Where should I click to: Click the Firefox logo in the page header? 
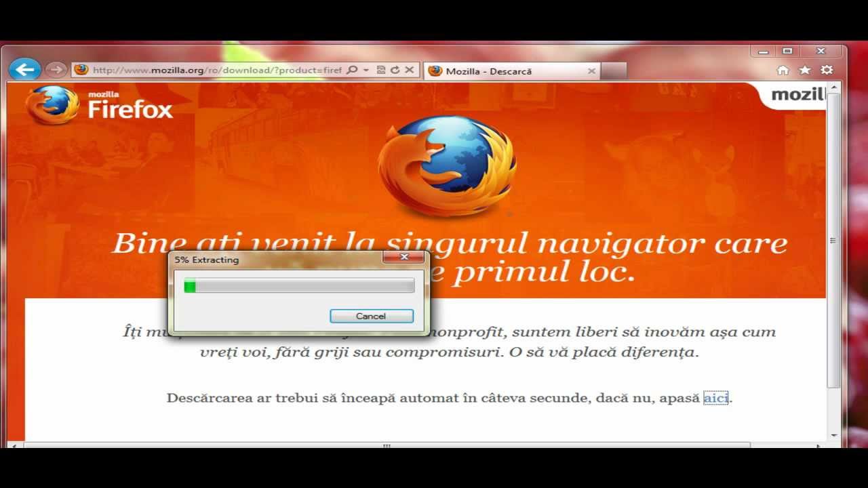point(100,105)
